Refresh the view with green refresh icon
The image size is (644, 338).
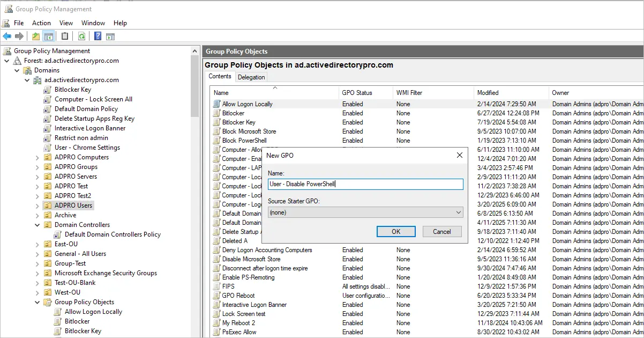pos(81,36)
